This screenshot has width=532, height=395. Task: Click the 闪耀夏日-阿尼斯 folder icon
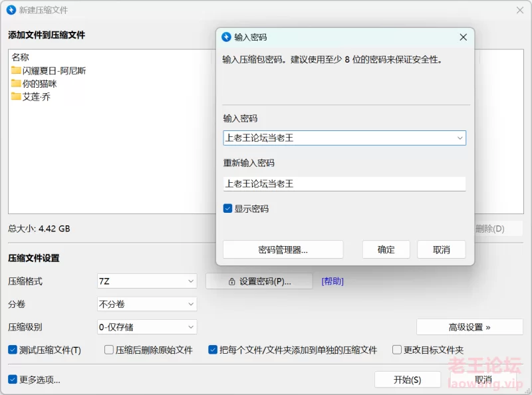pyautogui.click(x=15, y=70)
